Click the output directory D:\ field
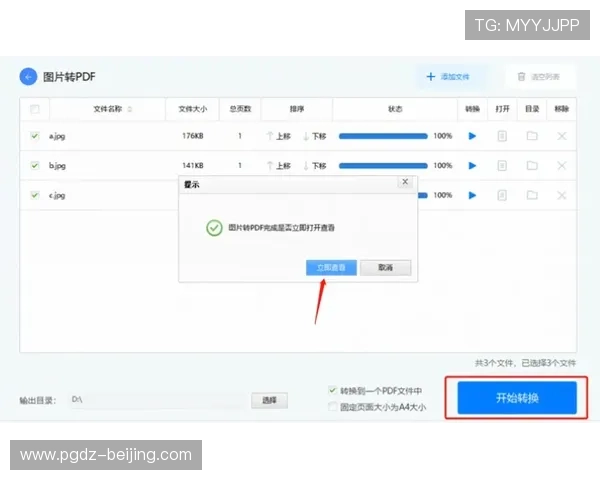 (159, 400)
